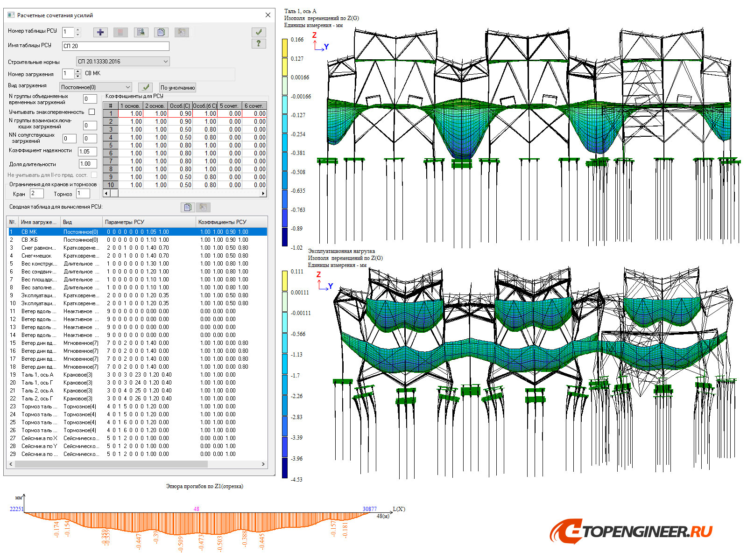Click dialog title bar application icon
Screen dimensions: 747x560
click(x=11, y=15)
